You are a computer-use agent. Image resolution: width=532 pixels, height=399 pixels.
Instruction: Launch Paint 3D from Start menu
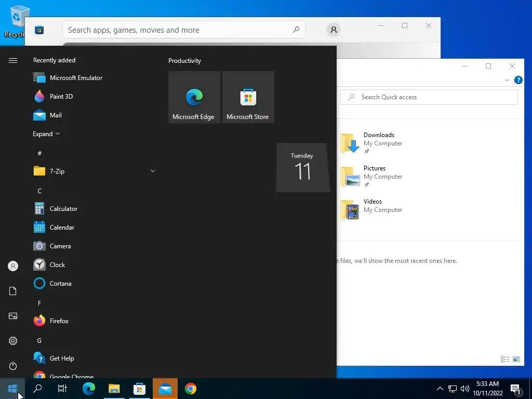pos(94,96)
